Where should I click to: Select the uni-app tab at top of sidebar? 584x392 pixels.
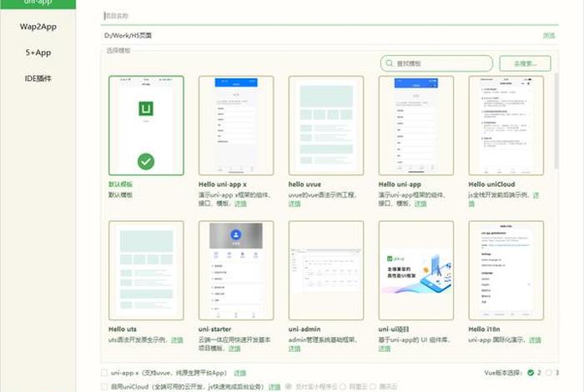click(38, 3)
